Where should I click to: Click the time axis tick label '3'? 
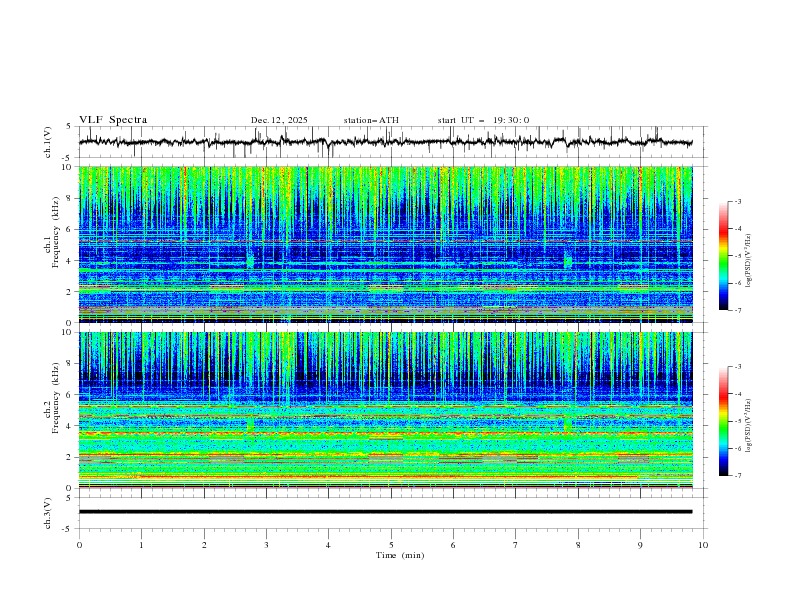pyautogui.click(x=266, y=545)
